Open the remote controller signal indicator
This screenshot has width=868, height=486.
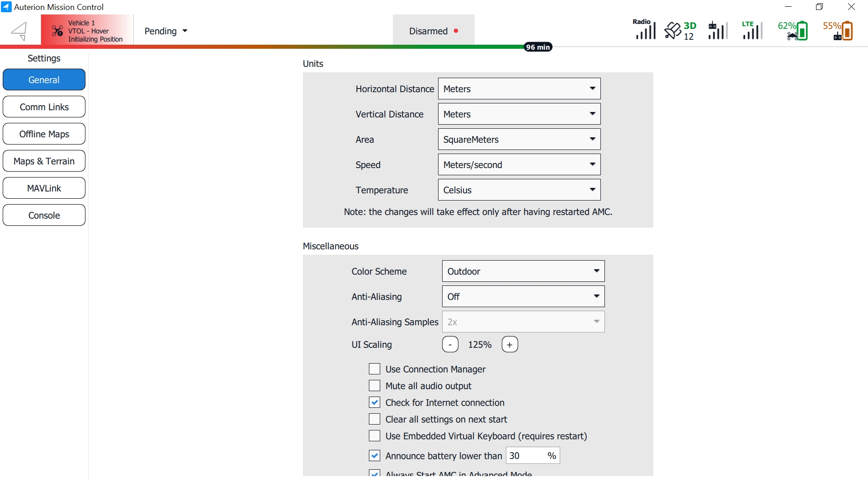click(718, 31)
